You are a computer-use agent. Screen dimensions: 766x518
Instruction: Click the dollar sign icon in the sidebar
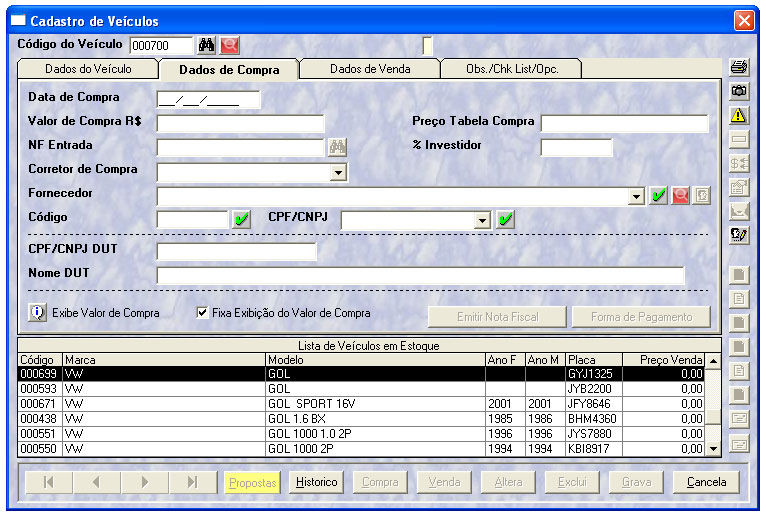pyautogui.click(x=739, y=163)
